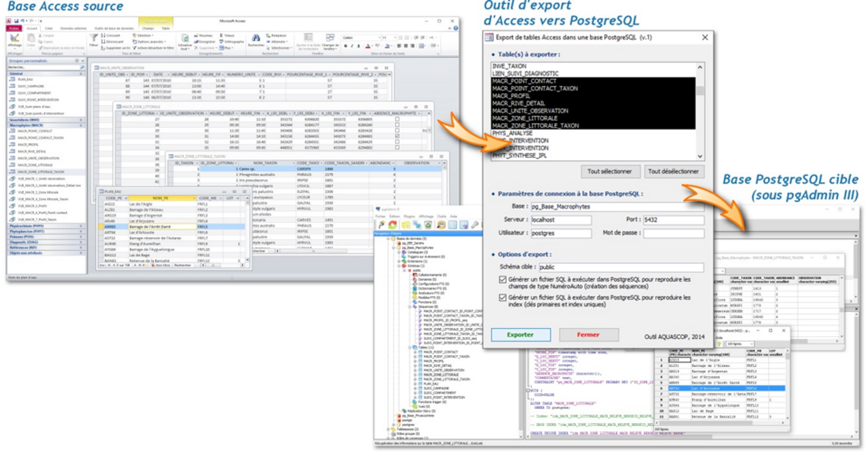Click the Exporter button

pos(521,335)
